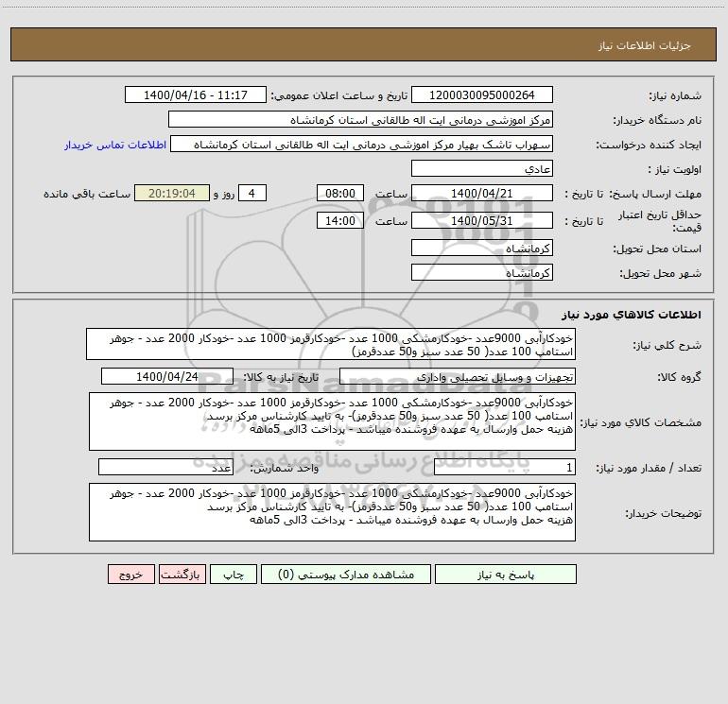Click the countdown timer 20:19:04
Screen dimensions: 728x704
pos(172,193)
